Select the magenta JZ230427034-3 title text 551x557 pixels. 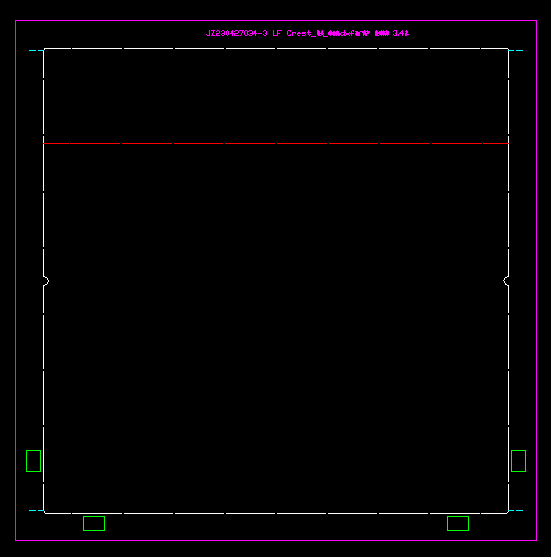(x=307, y=33)
